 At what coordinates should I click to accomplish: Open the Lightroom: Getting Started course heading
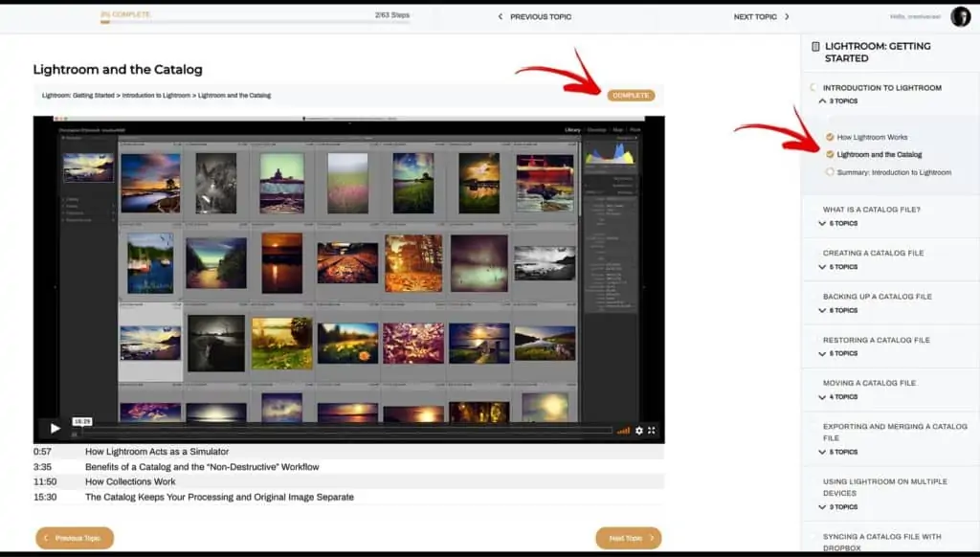(x=878, y=52)
